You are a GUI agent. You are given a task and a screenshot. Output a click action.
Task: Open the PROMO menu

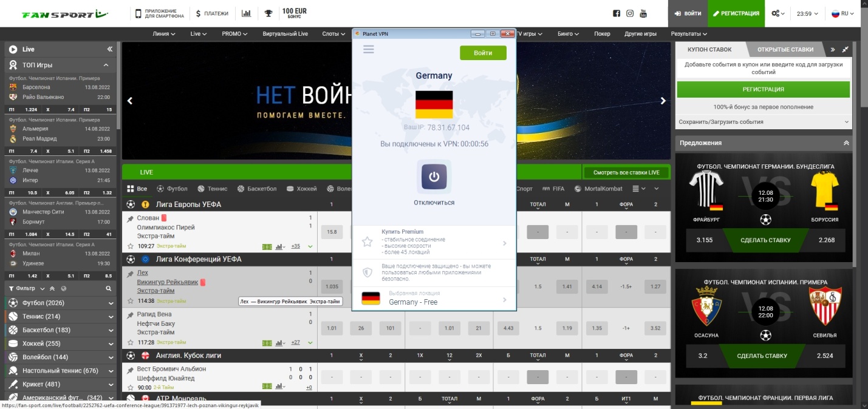234,34
